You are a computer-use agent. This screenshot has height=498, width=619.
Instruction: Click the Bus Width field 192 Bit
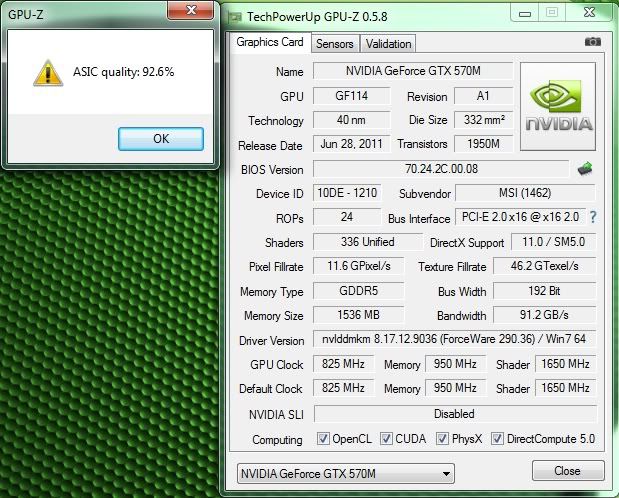pyautogui.click(x=544, y=291)
